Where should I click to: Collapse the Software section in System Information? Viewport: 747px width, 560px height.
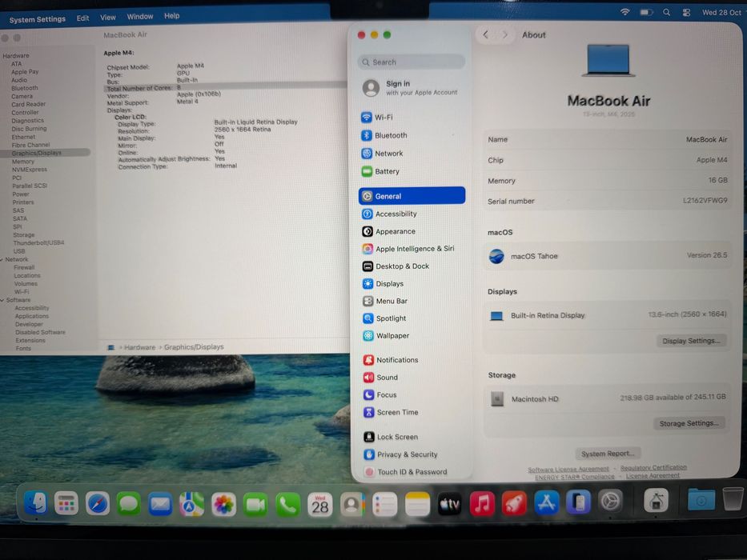pyautogui.click(x=2, y=300)
